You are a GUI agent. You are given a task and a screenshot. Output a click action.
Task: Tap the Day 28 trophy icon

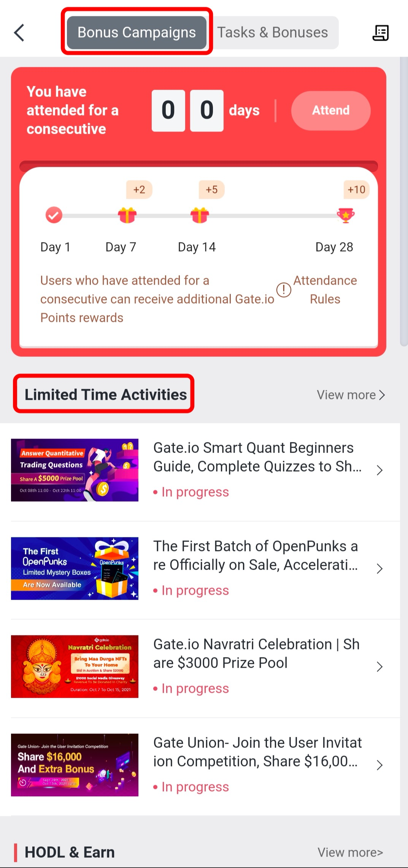(346, 215)
